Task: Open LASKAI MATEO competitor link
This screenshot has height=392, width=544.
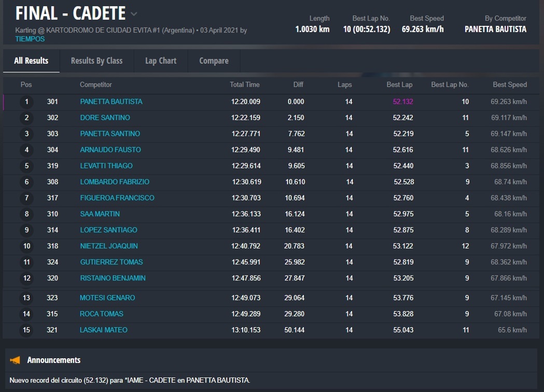Action: [104, 330]
